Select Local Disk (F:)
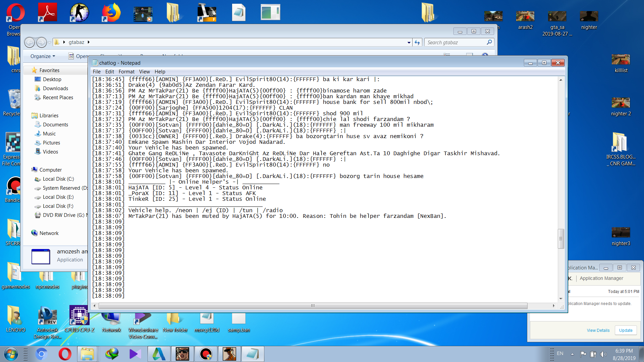The image size is (644, 362). 58,206
